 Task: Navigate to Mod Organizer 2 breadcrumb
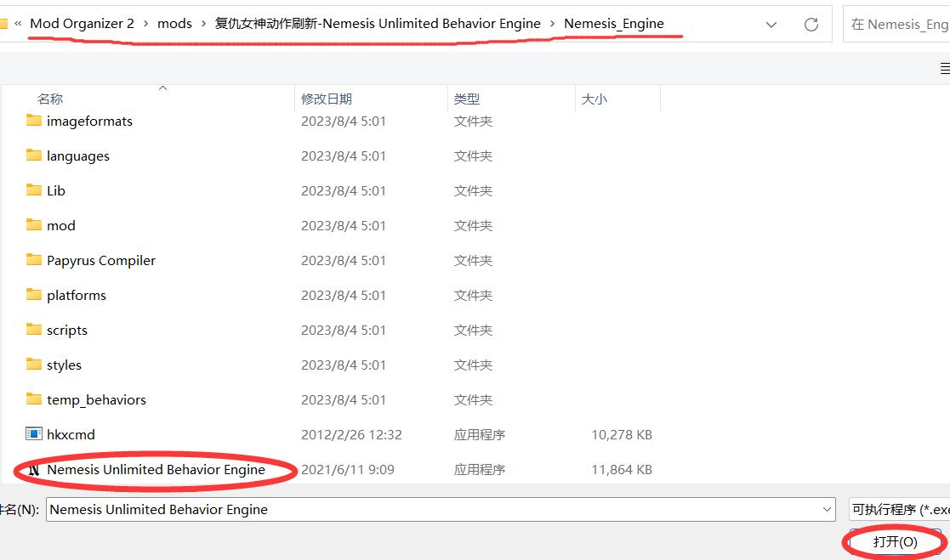[x=82, y=24]
